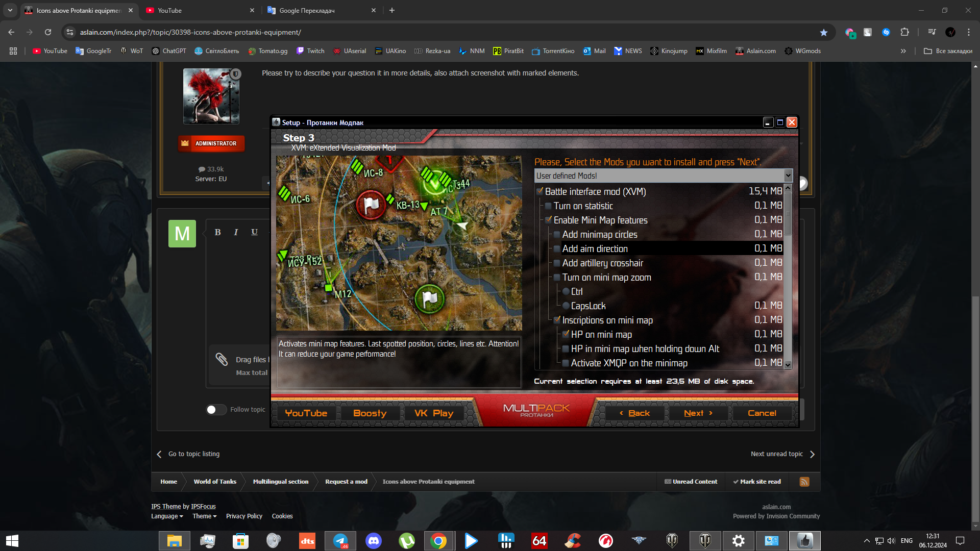The image size is (980, 551).
Task: Select the CapsLock radio option
Action: point(567,306)
